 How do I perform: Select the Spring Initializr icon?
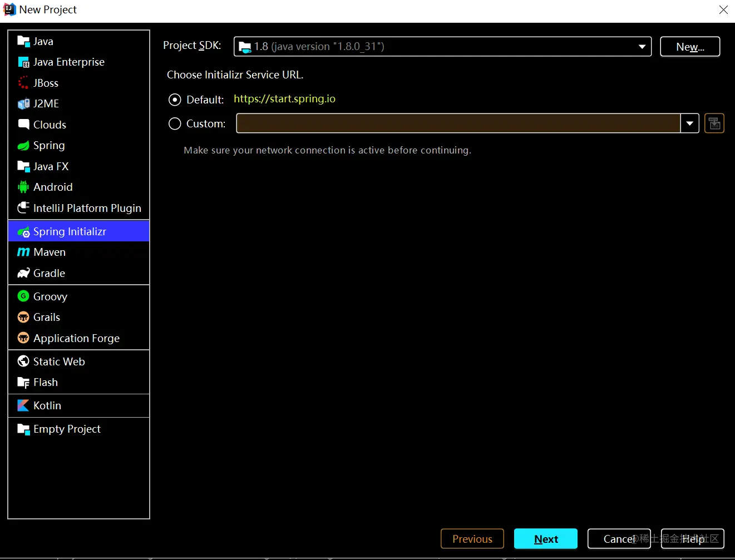(x=23, y=232)
